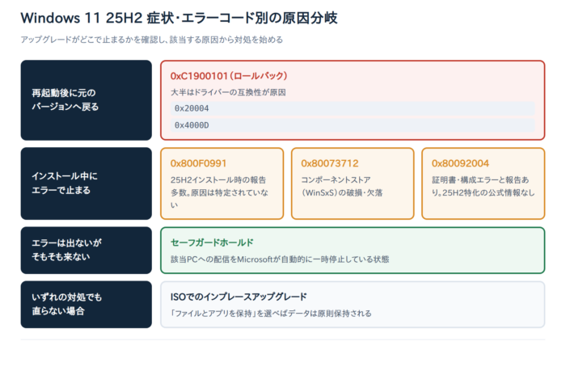
Task: Click the '0x4000D' code row
Action: [x=353, y=125]
